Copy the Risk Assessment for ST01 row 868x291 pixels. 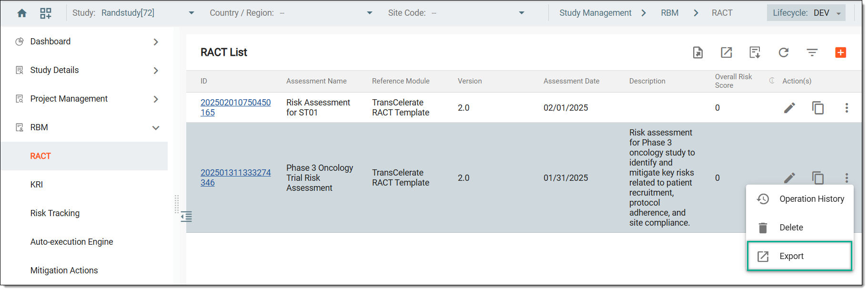pos(818,108)
